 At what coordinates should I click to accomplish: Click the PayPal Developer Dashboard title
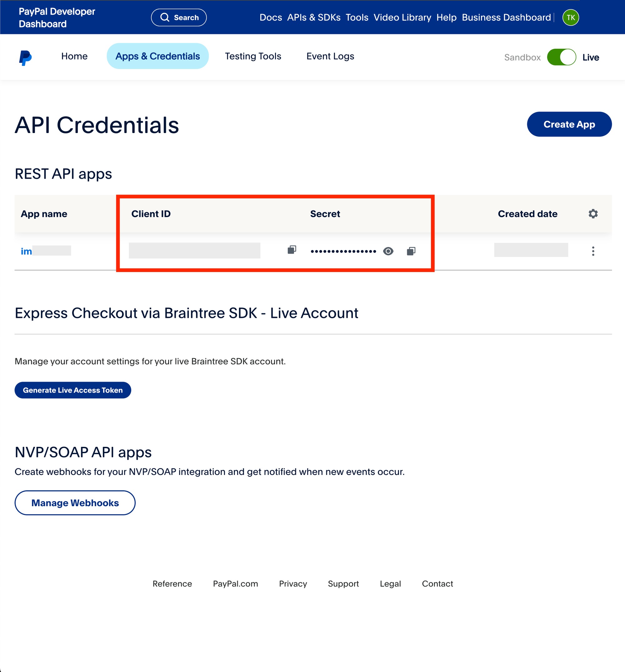[x=57, y=17]
